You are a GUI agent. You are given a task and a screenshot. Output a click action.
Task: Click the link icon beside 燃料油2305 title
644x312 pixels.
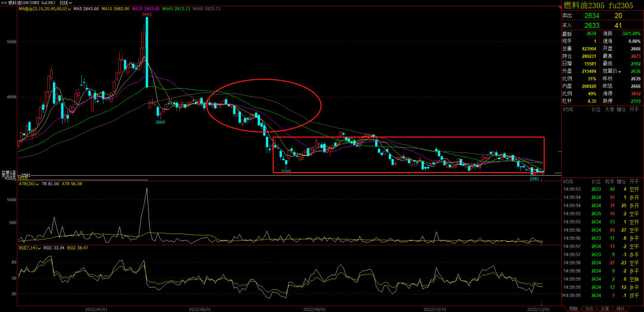click(x=4, y=2)
